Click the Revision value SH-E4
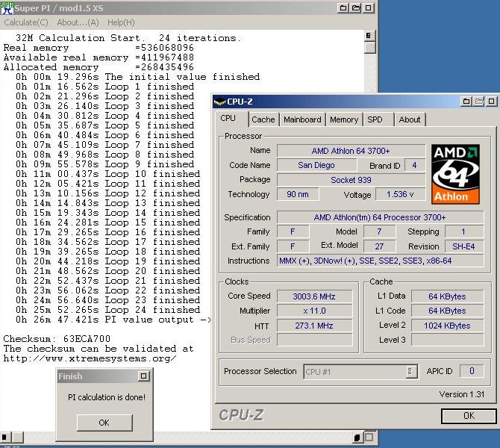This screenshot has width=500, height=448. [x=464, y=246]
